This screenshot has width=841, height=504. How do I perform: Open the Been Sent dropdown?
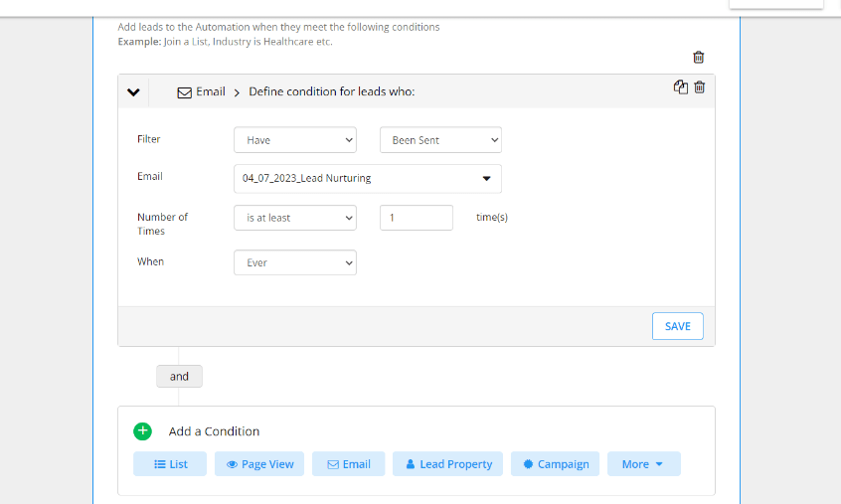441,140
